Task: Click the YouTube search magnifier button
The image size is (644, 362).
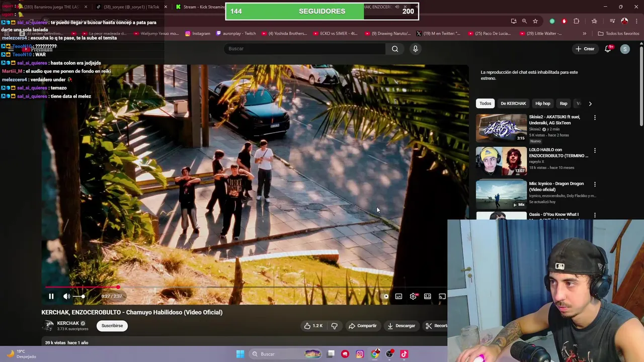Action: click(395, 49)
